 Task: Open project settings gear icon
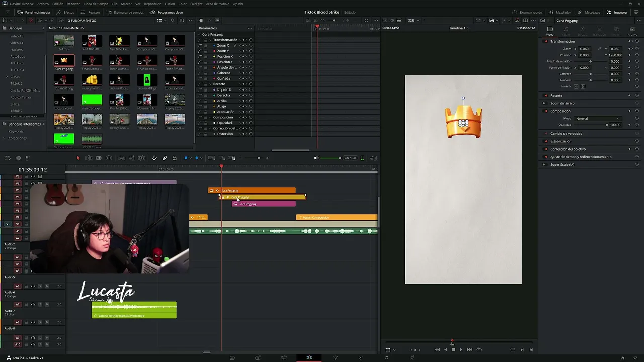tap(635, 358)
